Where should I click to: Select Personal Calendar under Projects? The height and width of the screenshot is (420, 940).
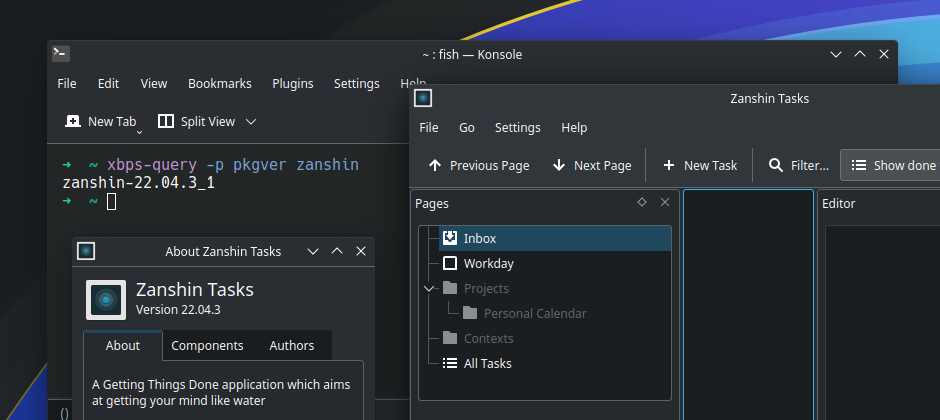click(535, 313)
